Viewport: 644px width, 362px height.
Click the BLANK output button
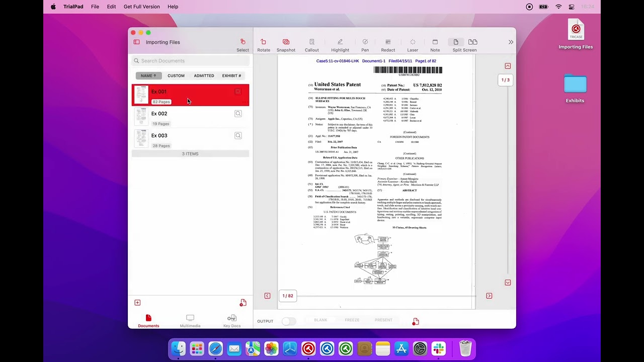click(x=320, y=320)
